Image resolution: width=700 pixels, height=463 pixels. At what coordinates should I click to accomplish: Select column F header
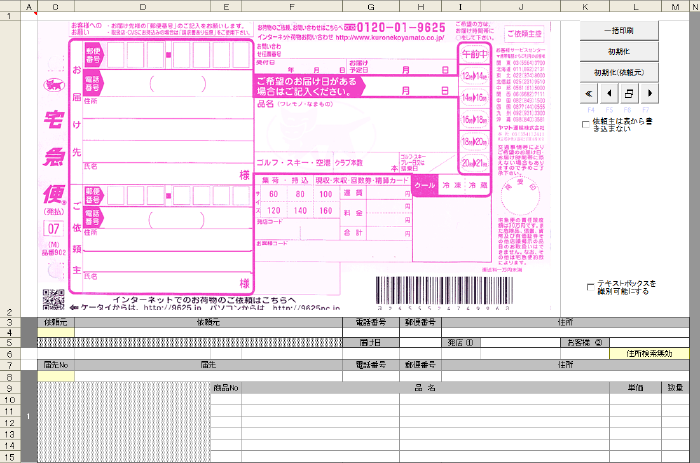pos(292,6)
